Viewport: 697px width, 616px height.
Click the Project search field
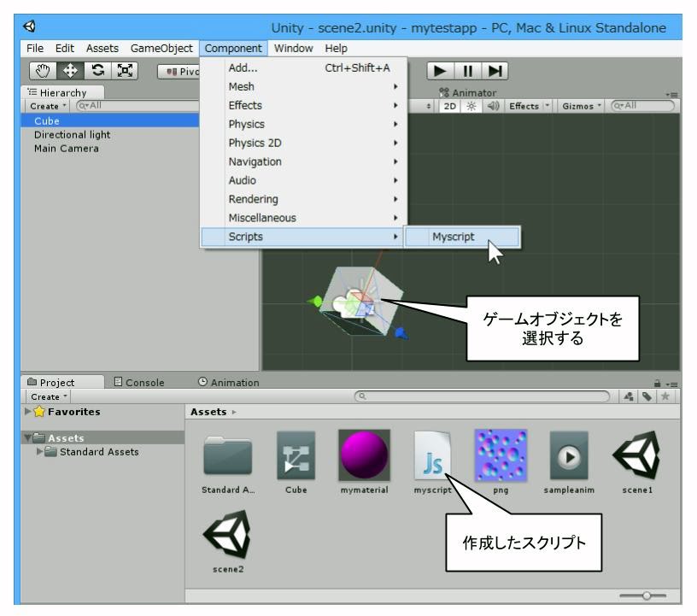pyautogui.click(x=483, y=396)
